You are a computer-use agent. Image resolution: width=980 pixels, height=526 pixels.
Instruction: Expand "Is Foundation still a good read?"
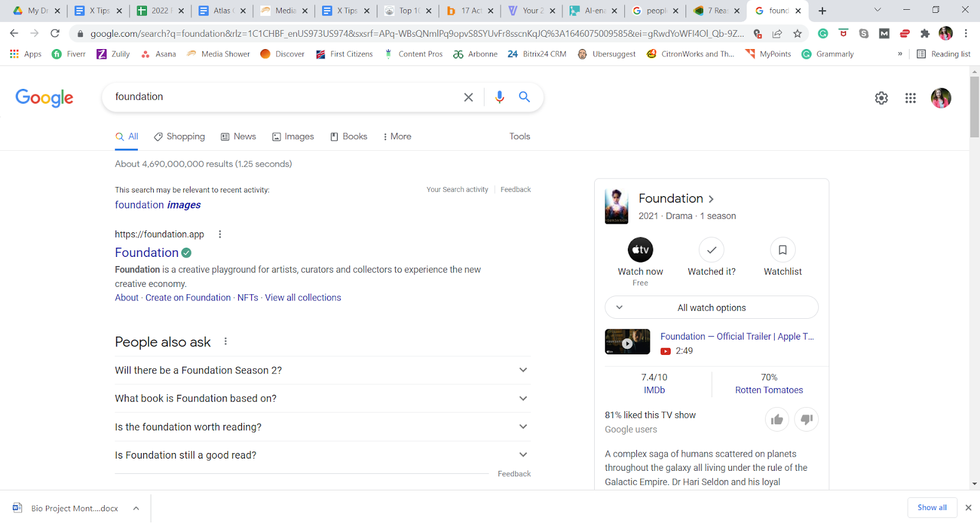(x=323, y=455)
